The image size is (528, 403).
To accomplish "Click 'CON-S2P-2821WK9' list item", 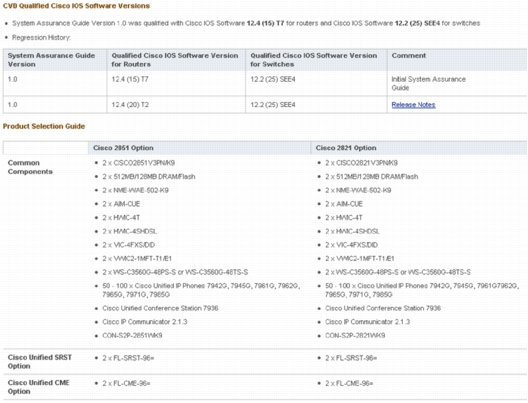I will click(x=355, y=336).
